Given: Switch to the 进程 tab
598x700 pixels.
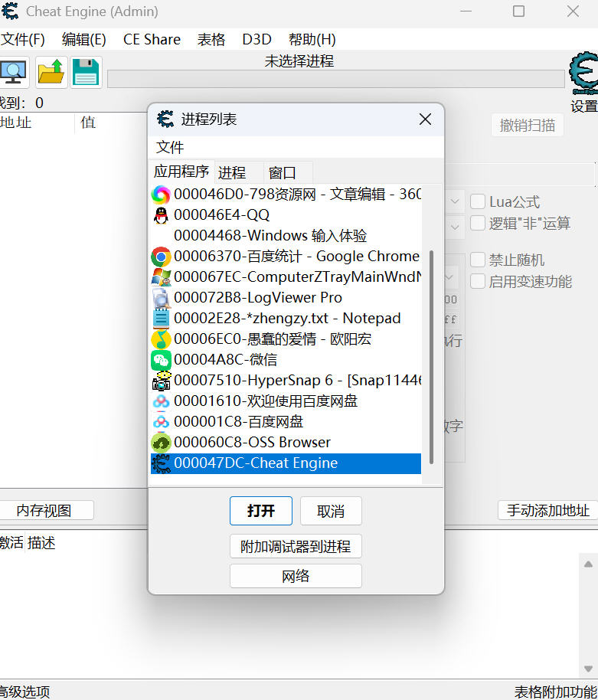Looking at the screenshot, I should click(232, 172).
